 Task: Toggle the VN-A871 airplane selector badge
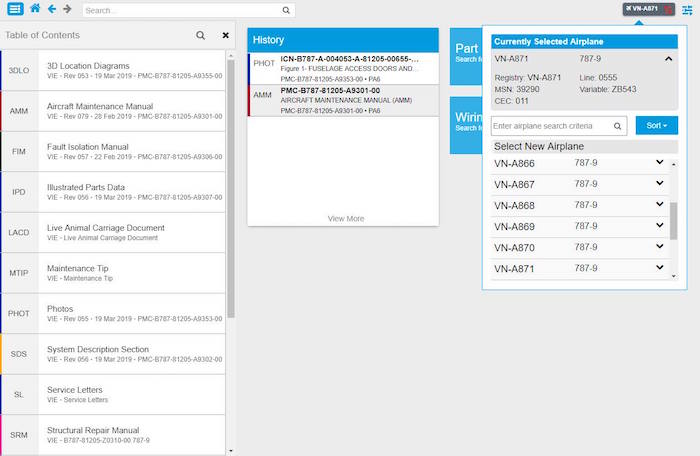(646, 9)
